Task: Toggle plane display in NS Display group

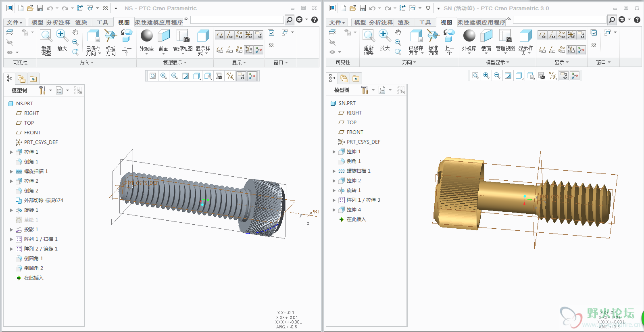Action: [x=220, y=35]
